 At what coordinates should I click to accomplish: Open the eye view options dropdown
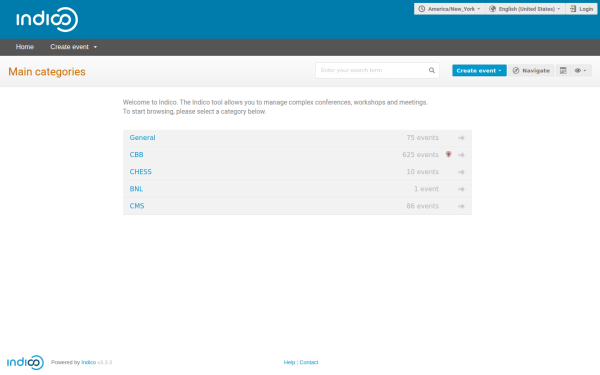pos(580,70)
